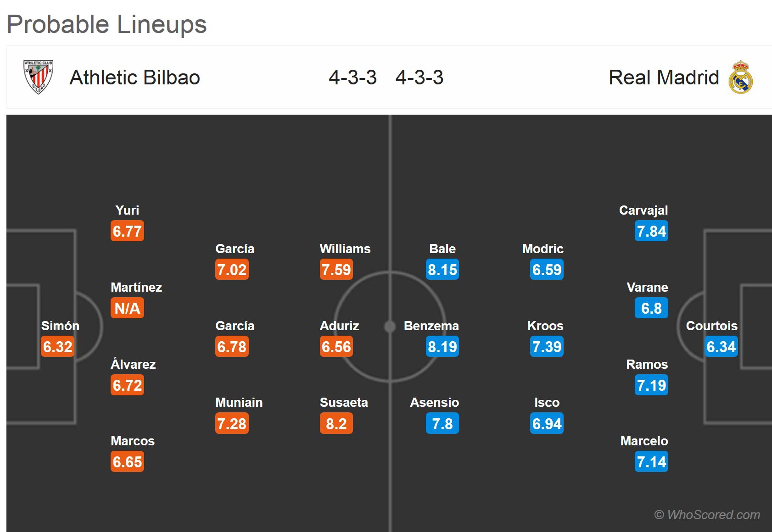Click the Kroos 7.39 rating badge
The height and width of the screenshot is (532, 772).
click(x=546, y=347)
